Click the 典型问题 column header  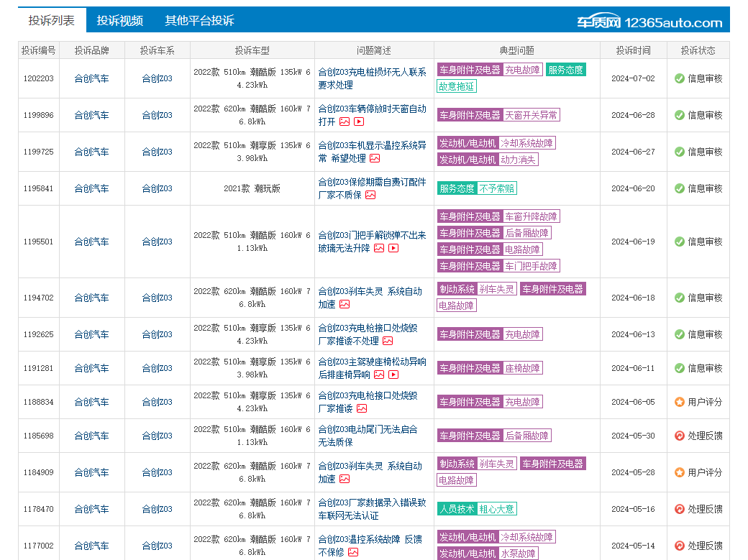coord(516,50)
